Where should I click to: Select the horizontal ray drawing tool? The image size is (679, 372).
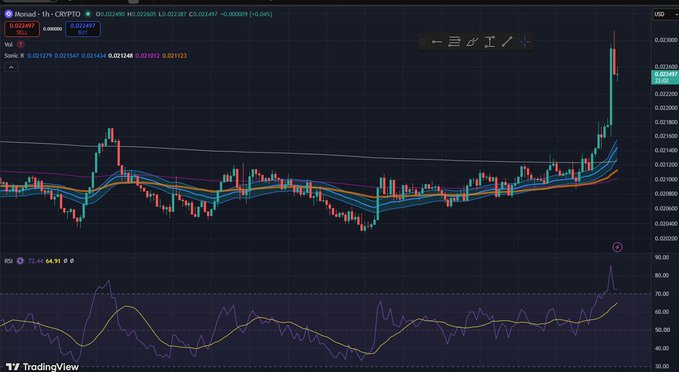pyautogui.click(x=436, y=42)
